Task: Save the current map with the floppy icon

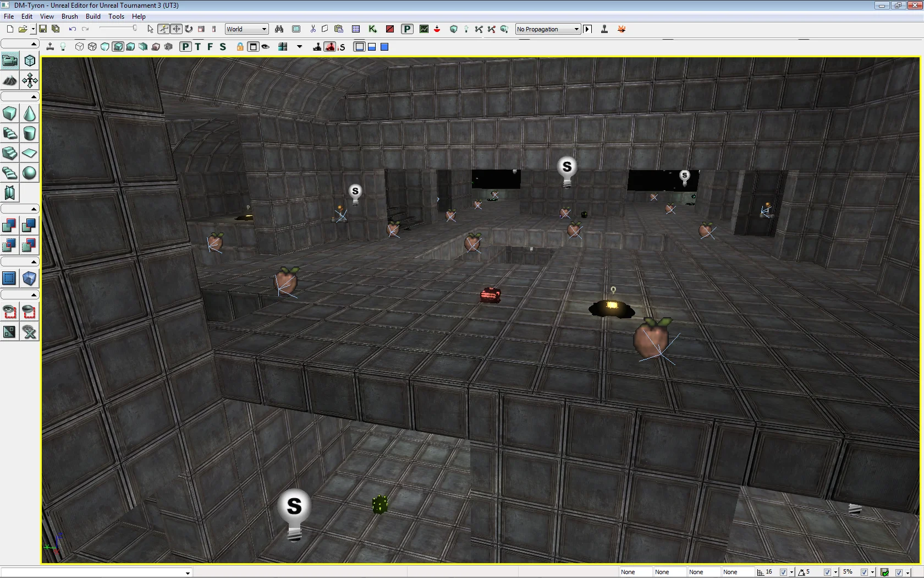Action: pyautogui.click(x=43, y=29)
